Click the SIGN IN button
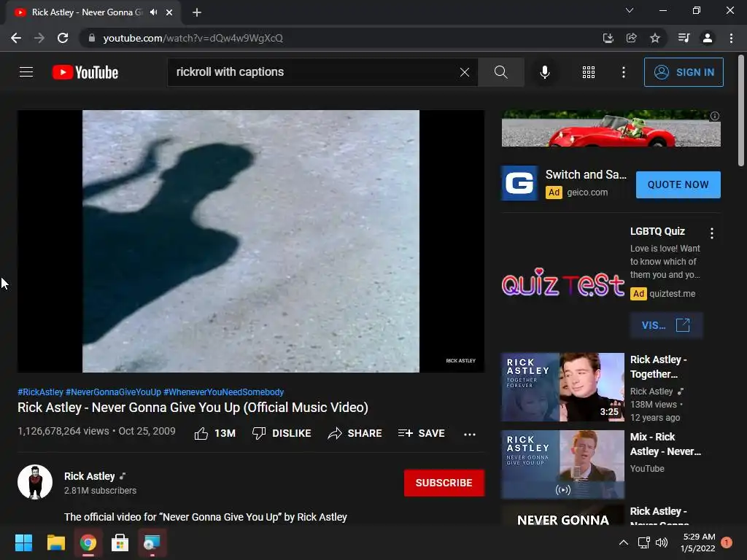The image size is (747, 560). pyautogui.click(x=683, y=72)
